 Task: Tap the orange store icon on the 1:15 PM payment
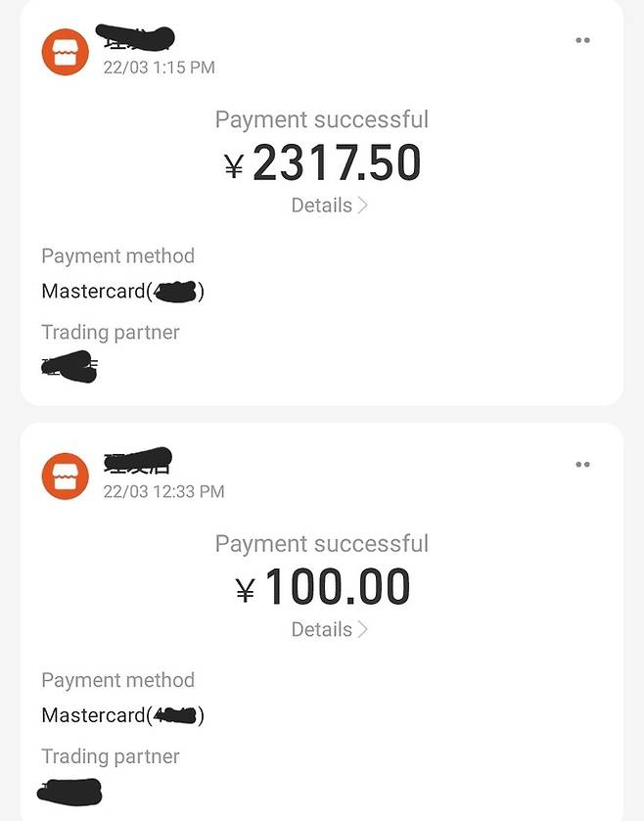(x=65, y=52)
